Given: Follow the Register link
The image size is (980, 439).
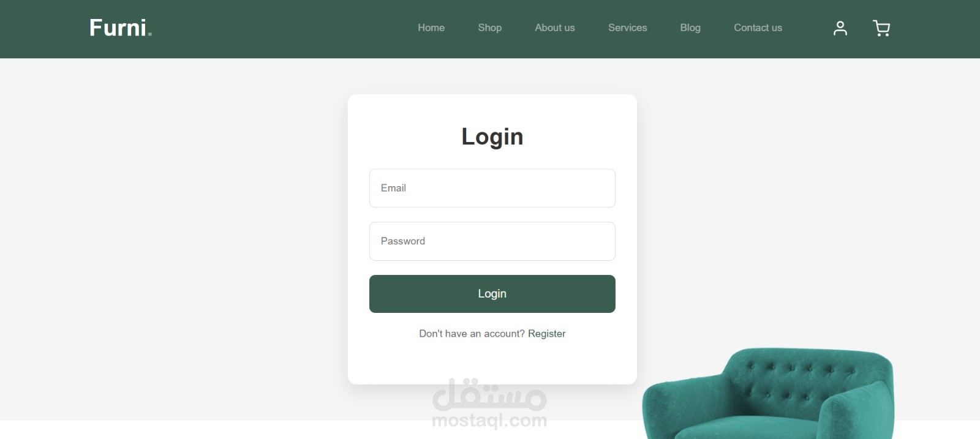Looking at the screenshot, I should 547,334.
